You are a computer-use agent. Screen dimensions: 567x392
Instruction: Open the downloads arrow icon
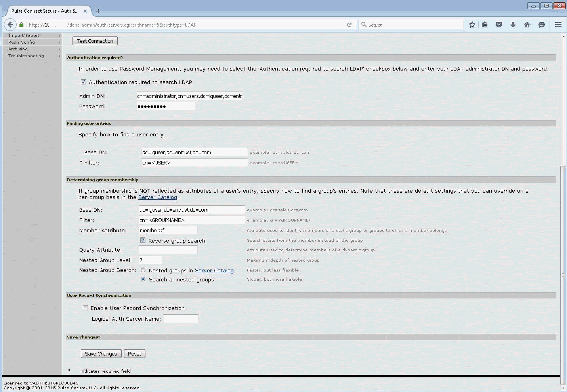click(x=513, y=25)
